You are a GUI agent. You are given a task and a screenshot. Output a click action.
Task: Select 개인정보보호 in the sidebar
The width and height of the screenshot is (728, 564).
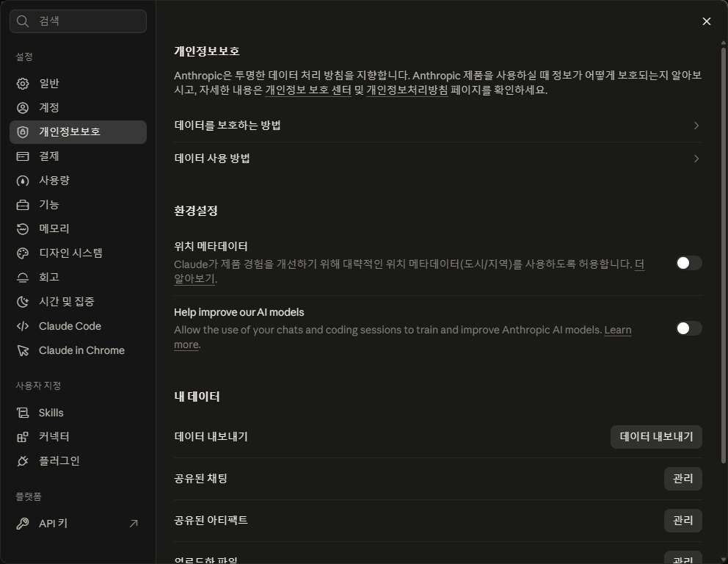click(78, 132)
